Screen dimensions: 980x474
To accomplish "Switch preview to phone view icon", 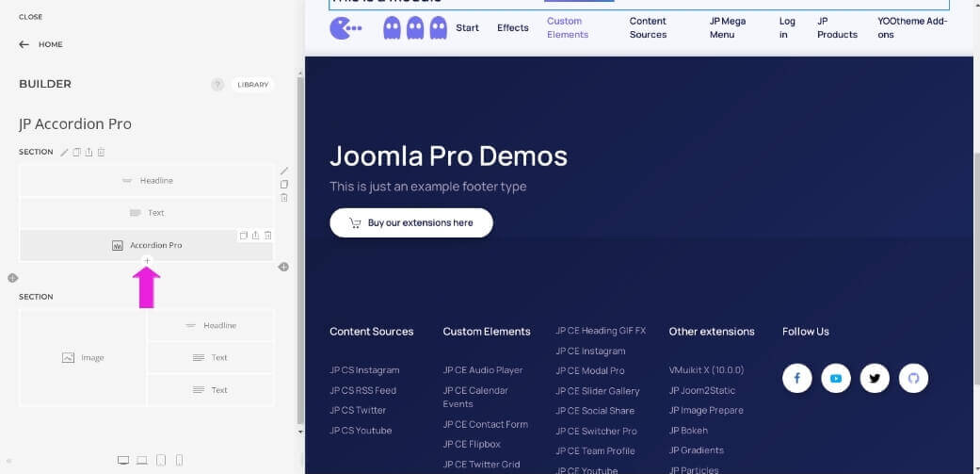I will tap(180, 460).
